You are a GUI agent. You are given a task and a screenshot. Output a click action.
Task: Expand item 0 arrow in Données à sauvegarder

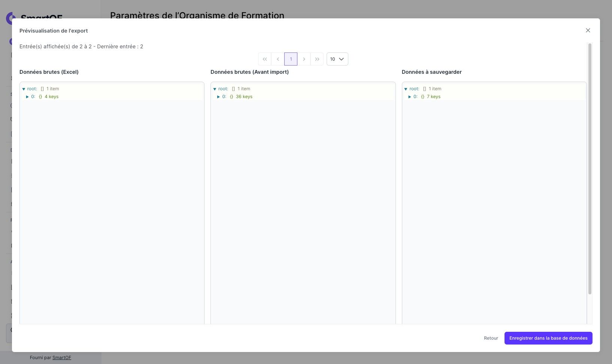tap(409, 97)
